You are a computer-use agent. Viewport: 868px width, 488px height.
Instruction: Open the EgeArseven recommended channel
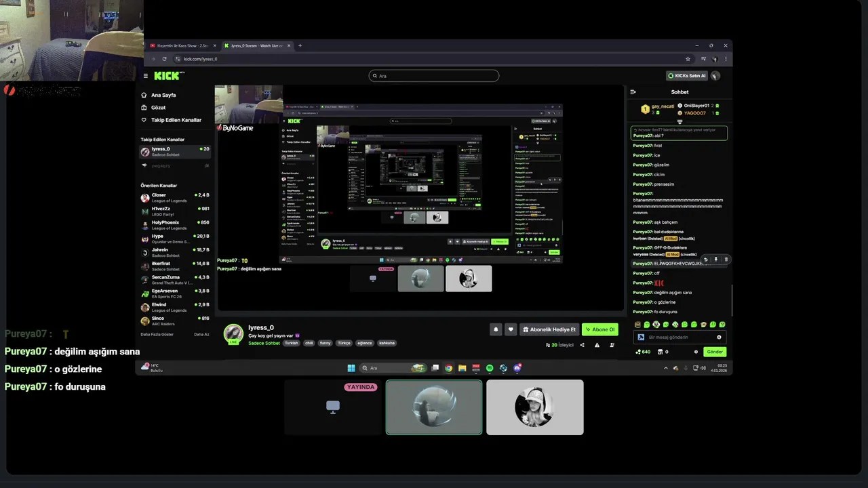tap(175, 293)
